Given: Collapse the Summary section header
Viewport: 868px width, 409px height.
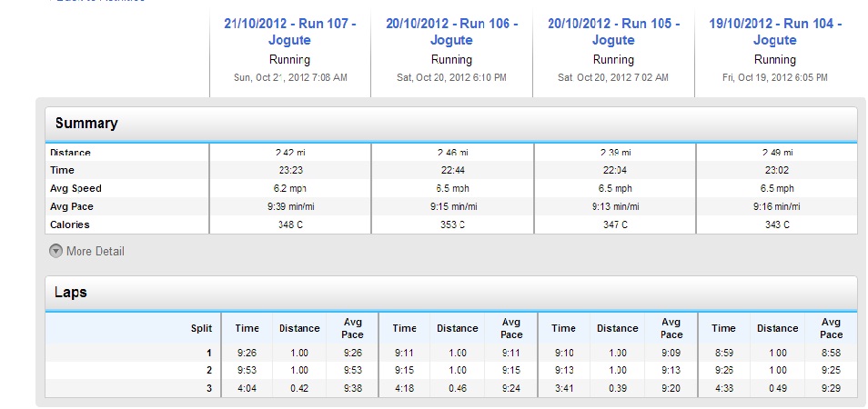Looking at the screenshot, I should point(86,124).
